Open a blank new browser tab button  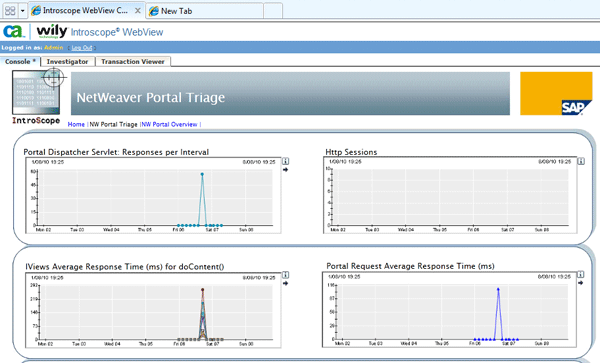(x=273, y=11)
